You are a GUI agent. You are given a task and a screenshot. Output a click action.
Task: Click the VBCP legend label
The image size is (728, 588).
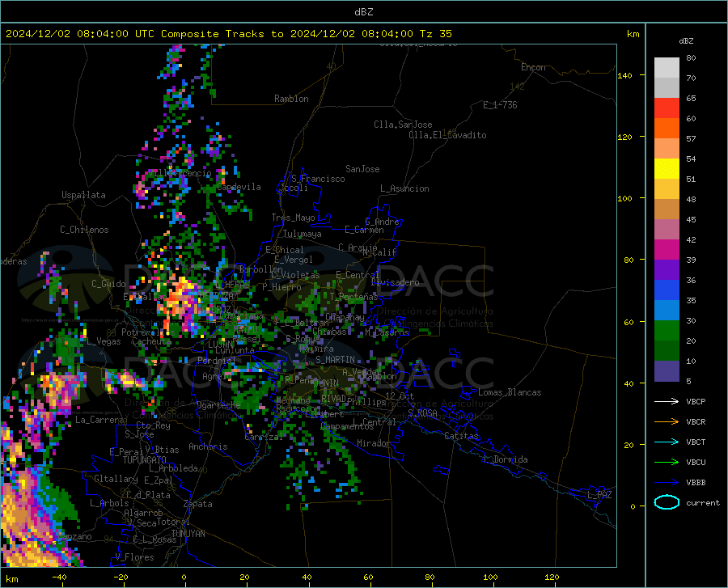point(696,401)
